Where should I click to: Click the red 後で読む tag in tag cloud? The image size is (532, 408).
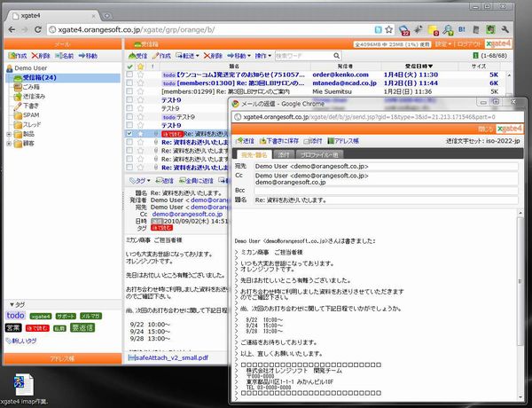[x=37, y=328]
